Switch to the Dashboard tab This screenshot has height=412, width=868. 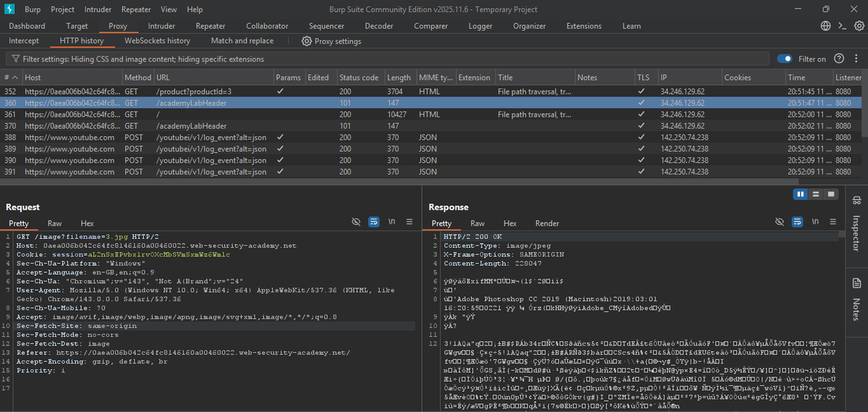point(27,26)
